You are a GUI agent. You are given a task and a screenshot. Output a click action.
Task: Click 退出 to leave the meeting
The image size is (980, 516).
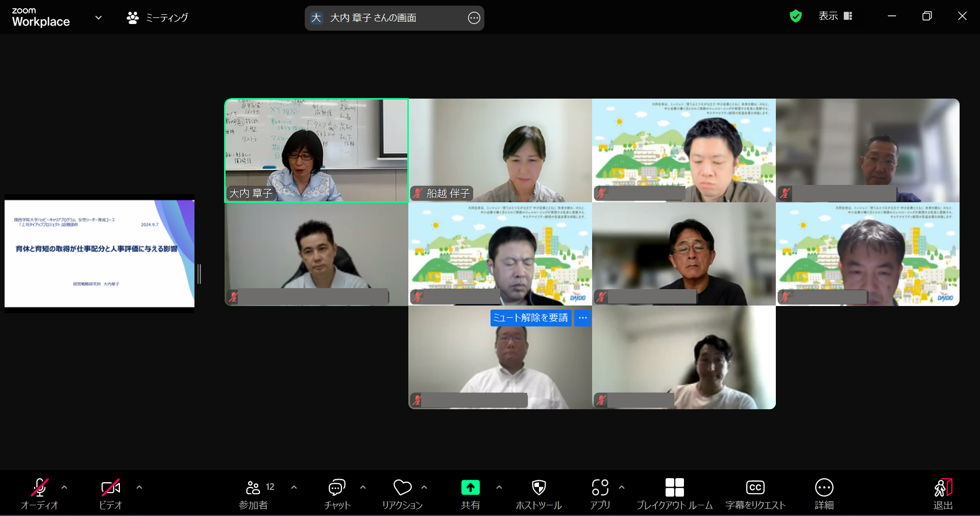943,494
